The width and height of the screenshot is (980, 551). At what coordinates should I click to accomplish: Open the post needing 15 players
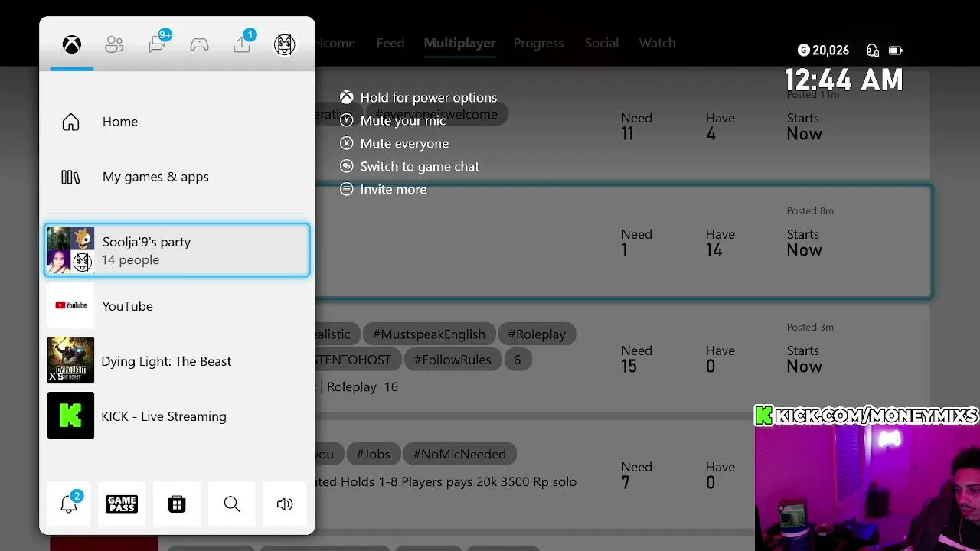[623, 358]
